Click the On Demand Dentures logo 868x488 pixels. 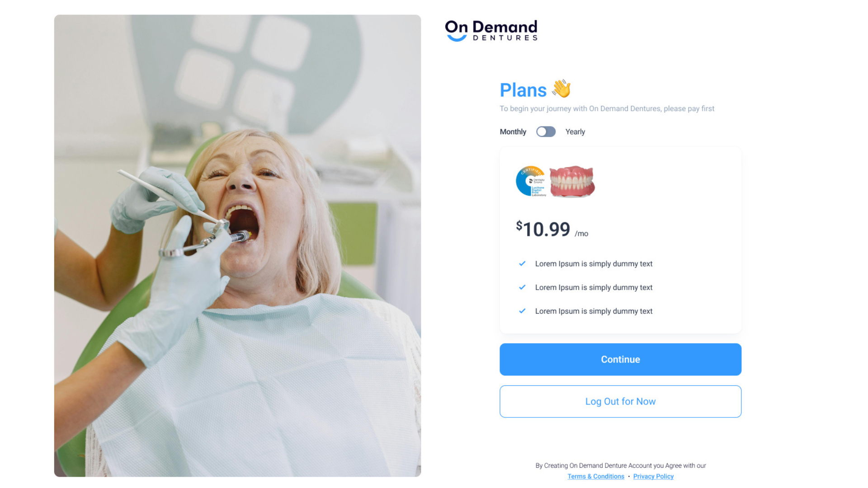(x=491, y=30)
